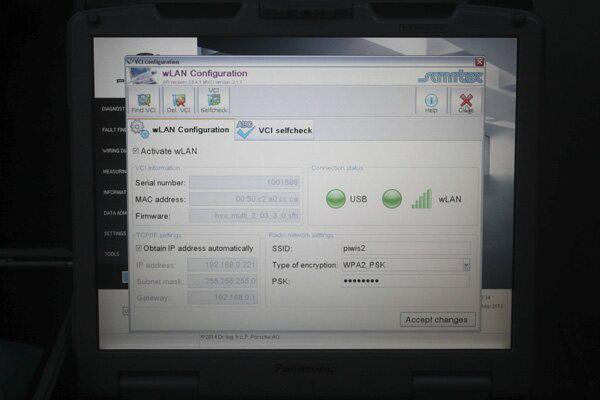This screenshot has height=400, width=600.
Task: Open Diagnostics in background sidebar menu
Action: pos(113,109)
